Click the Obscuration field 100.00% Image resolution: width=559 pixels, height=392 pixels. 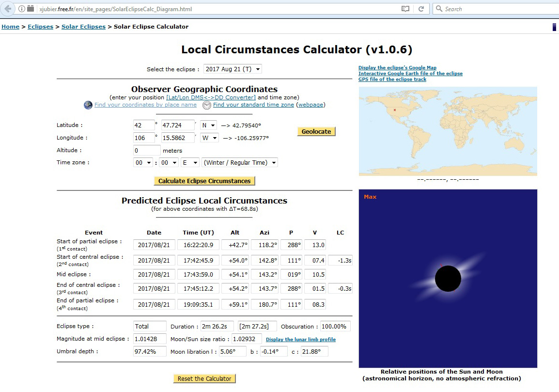pyautogui.click(x=336, y=327)
